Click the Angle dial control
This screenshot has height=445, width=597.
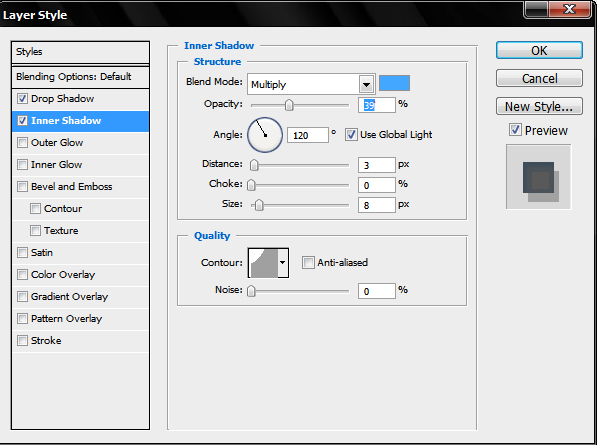coord(265,135)
